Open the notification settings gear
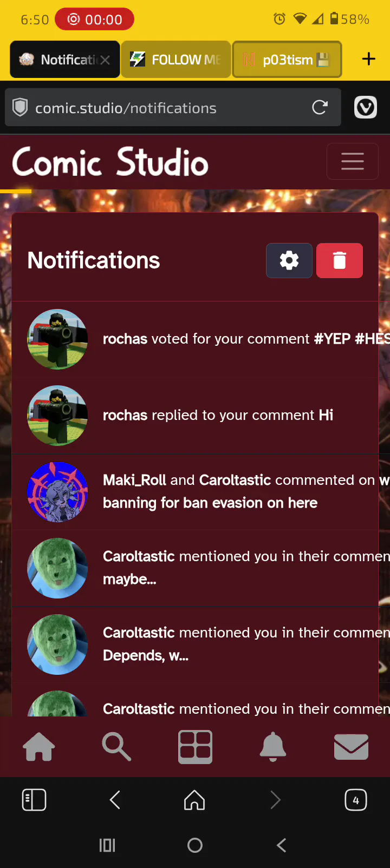Image resolution: width=390 pixels, height=868 pixels. pyautogui.click(x=289, y=260)
